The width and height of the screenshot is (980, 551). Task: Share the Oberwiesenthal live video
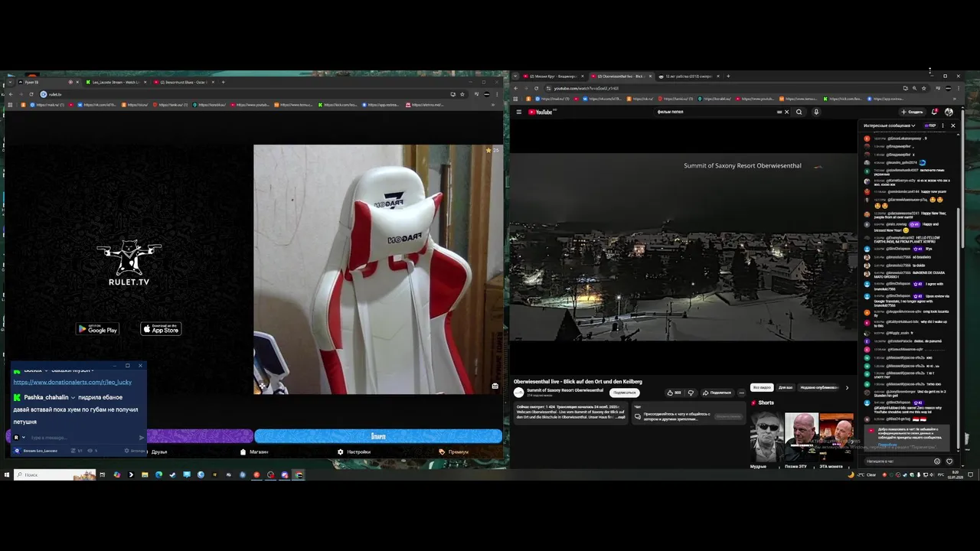click(717, 393)
